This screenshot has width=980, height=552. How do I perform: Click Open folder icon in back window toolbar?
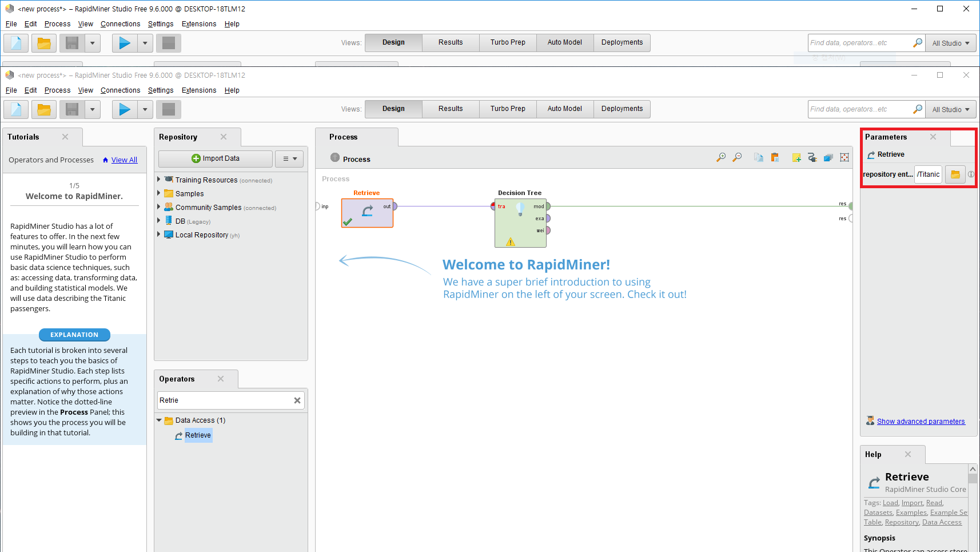point(44,43)
